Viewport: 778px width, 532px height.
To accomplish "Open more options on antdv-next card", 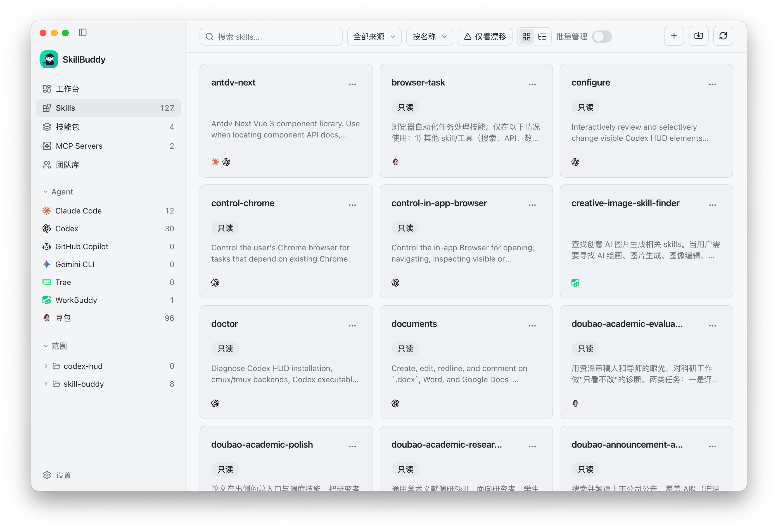I will coord(352,84).
